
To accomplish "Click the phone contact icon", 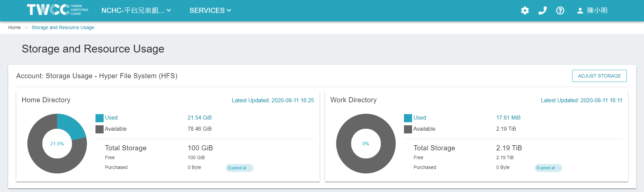I will (x=542, y=10).
